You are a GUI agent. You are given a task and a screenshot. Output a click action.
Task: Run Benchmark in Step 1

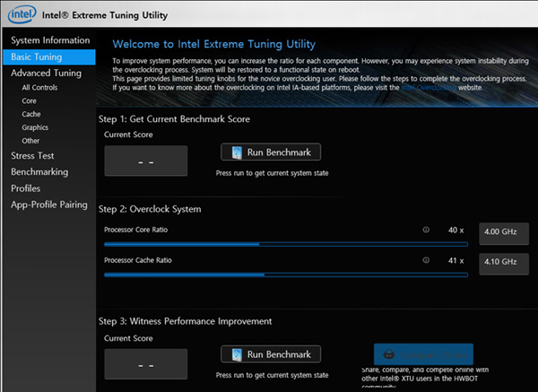pyautogui.click(x=271, y=152)
